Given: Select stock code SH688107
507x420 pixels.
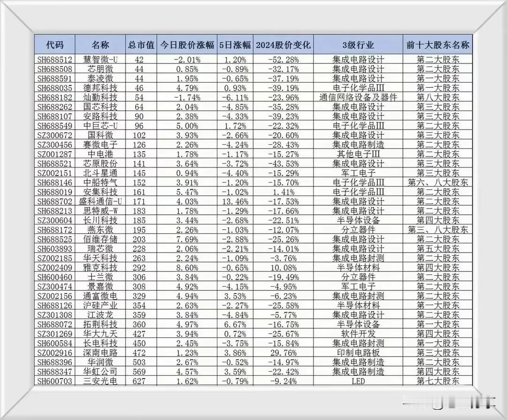Looking at the screenshot, I should [54, 116].
